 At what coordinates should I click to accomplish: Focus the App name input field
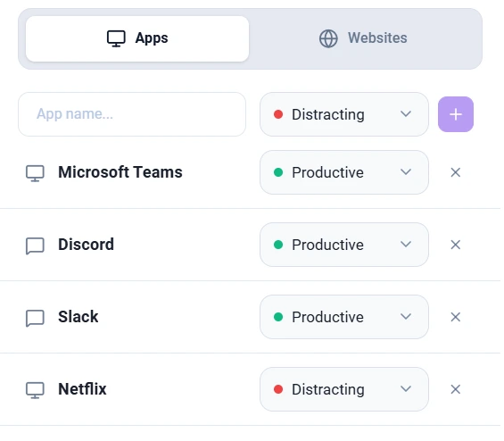point(132,114)
